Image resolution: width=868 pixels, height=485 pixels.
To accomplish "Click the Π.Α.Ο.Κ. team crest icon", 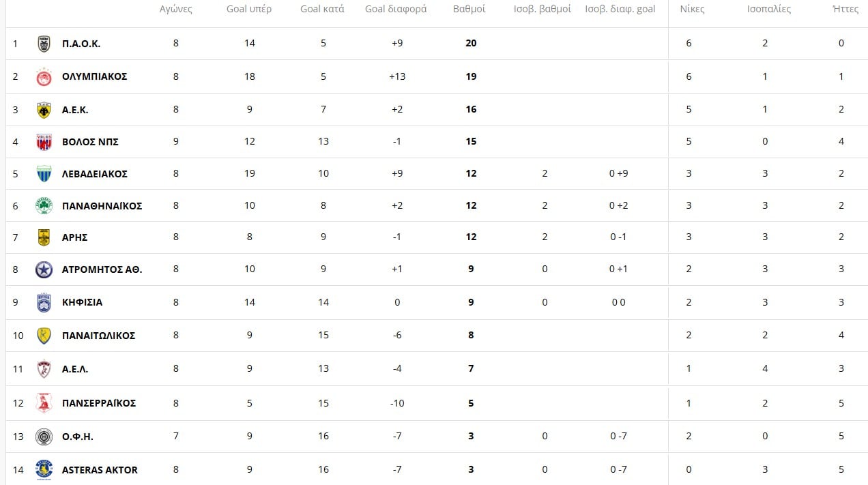I will click(x=44, y=44).
